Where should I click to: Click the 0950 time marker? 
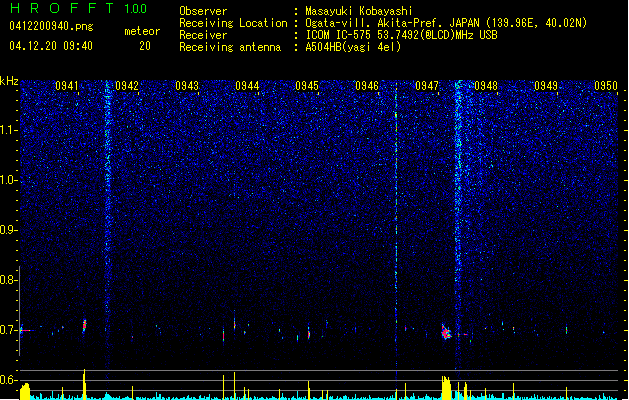click(x=606, y=86)
